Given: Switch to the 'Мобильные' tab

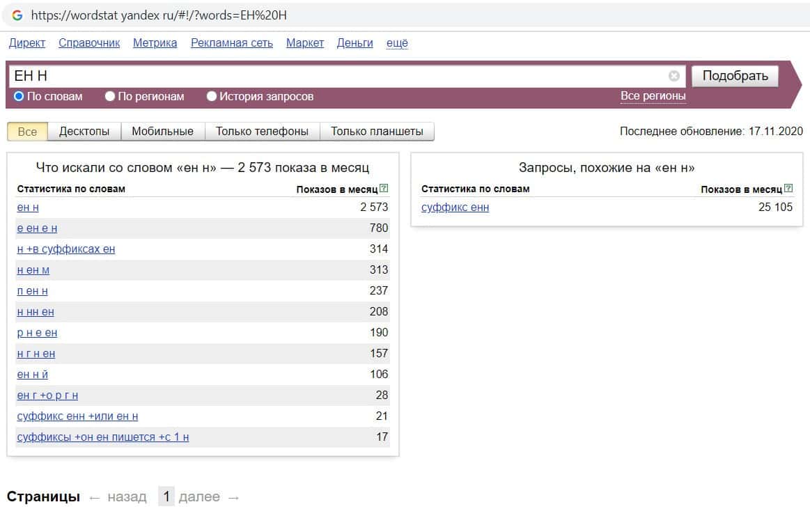Looking at the screenshot, I should pos(162,131).
